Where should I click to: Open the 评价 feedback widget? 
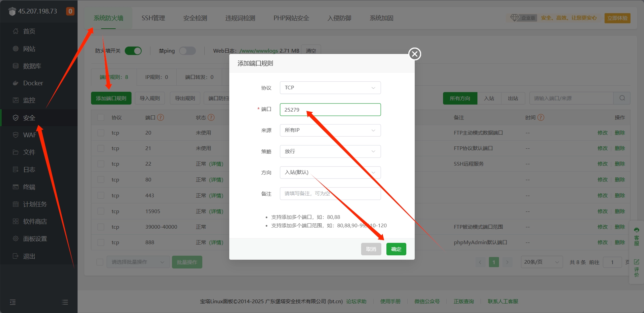[637, 268]
